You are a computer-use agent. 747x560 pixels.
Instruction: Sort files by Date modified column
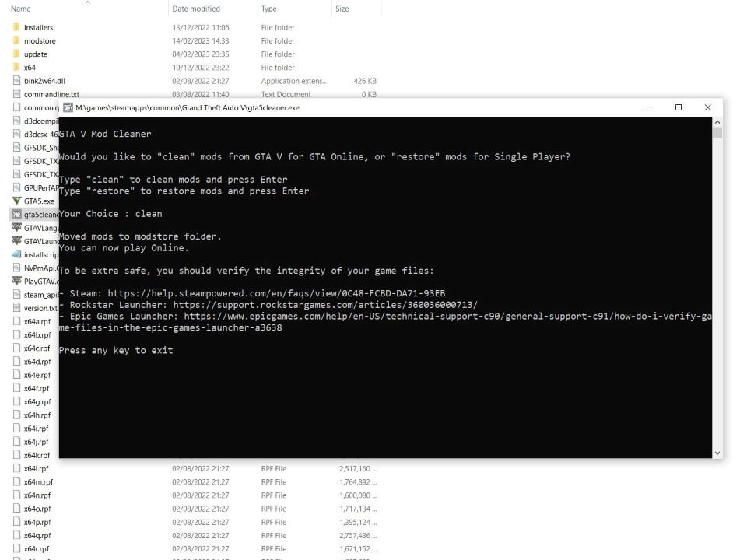click(196, 9)
